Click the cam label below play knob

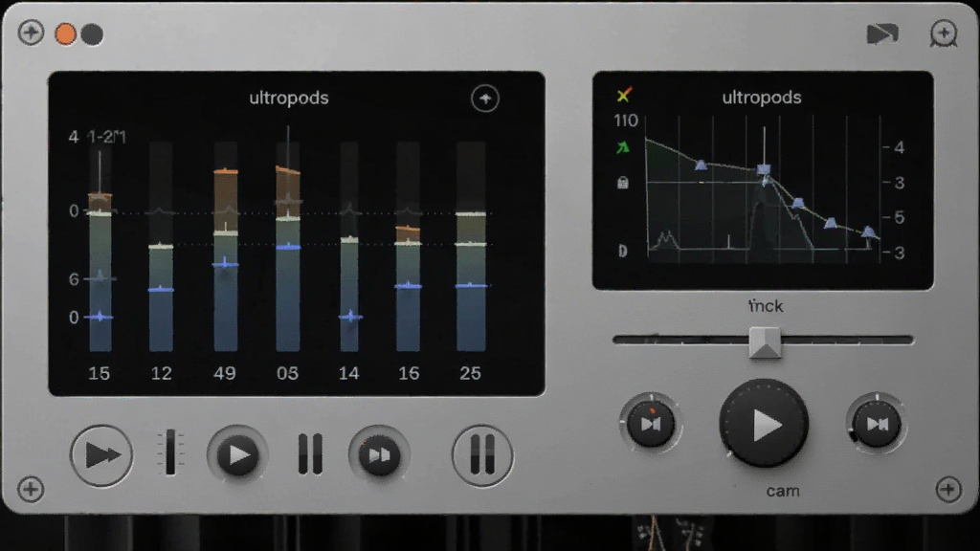click(783, 492)
